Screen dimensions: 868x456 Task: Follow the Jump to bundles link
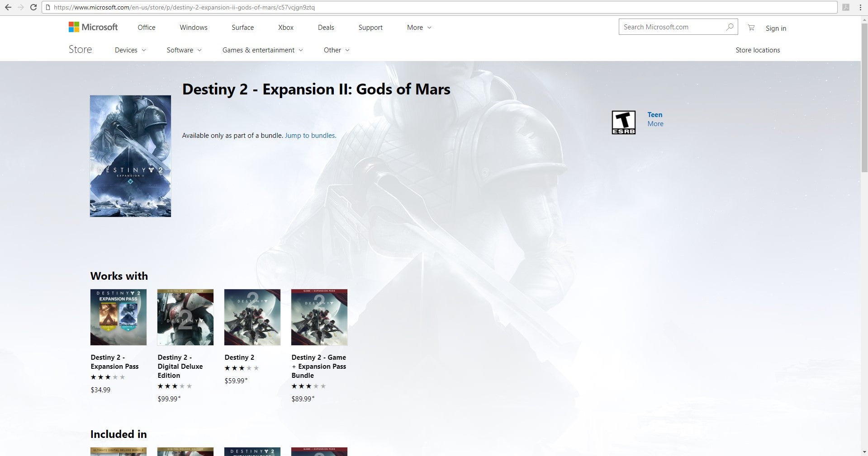coord(310,136)
